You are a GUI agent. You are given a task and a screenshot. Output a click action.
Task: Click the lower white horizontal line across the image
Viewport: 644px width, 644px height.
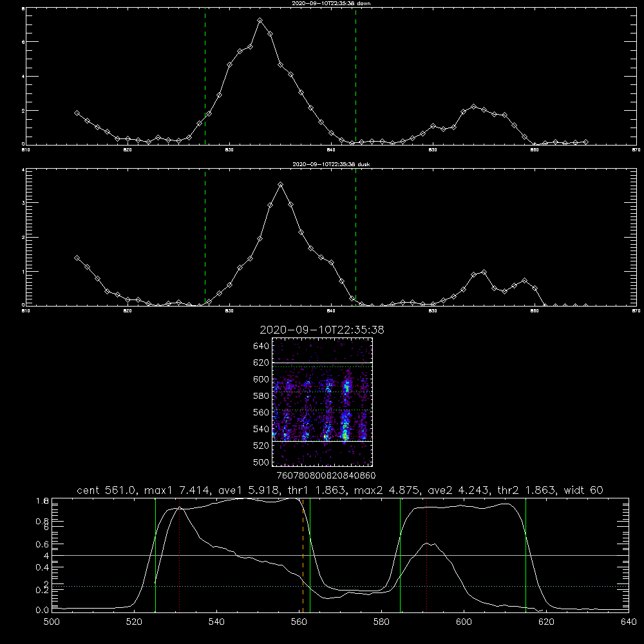322,442
